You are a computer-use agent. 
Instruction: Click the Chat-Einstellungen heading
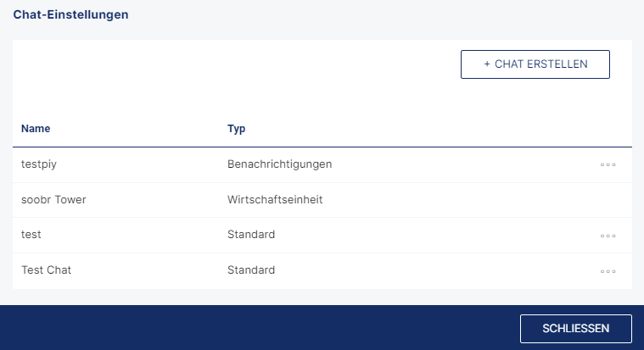(70, 14)
